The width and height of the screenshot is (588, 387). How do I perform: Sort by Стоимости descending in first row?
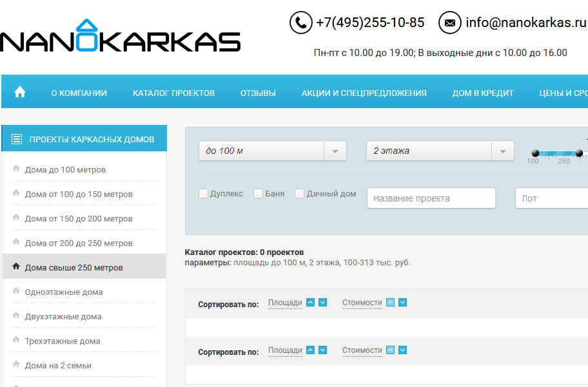point(402,303)
